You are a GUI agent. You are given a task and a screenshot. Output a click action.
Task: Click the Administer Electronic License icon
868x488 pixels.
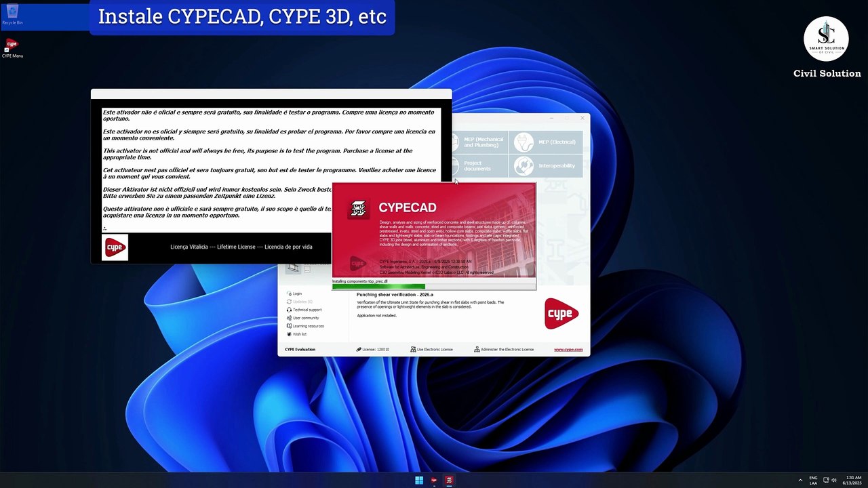pyautogui.click(x=477, y=350)
